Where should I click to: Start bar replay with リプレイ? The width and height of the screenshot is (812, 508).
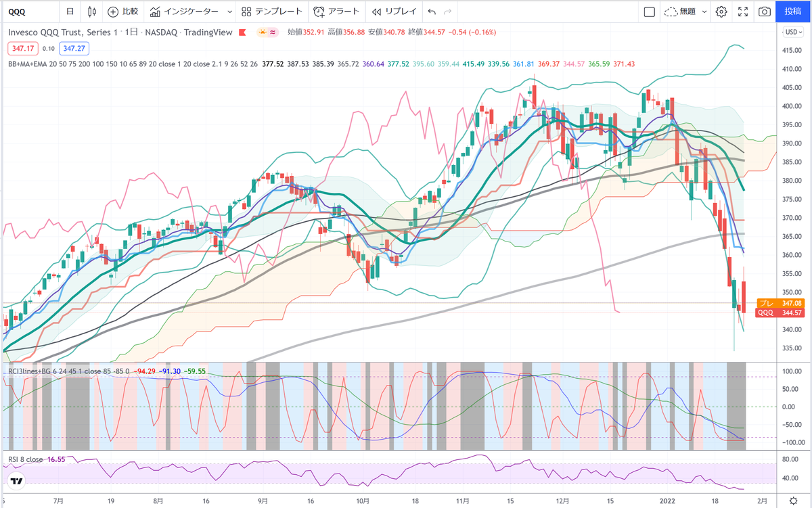pyautogui.click(x=394, y=11)
